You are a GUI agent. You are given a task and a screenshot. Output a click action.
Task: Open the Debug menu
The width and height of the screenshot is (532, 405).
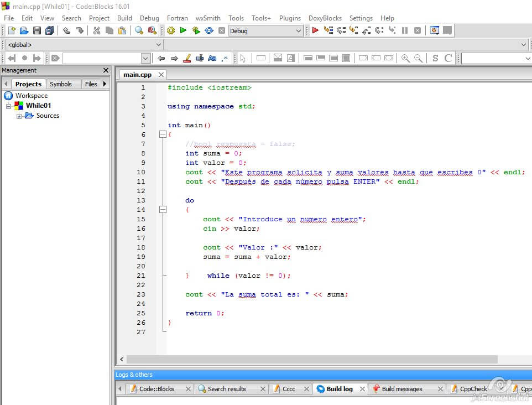point(149,18)
